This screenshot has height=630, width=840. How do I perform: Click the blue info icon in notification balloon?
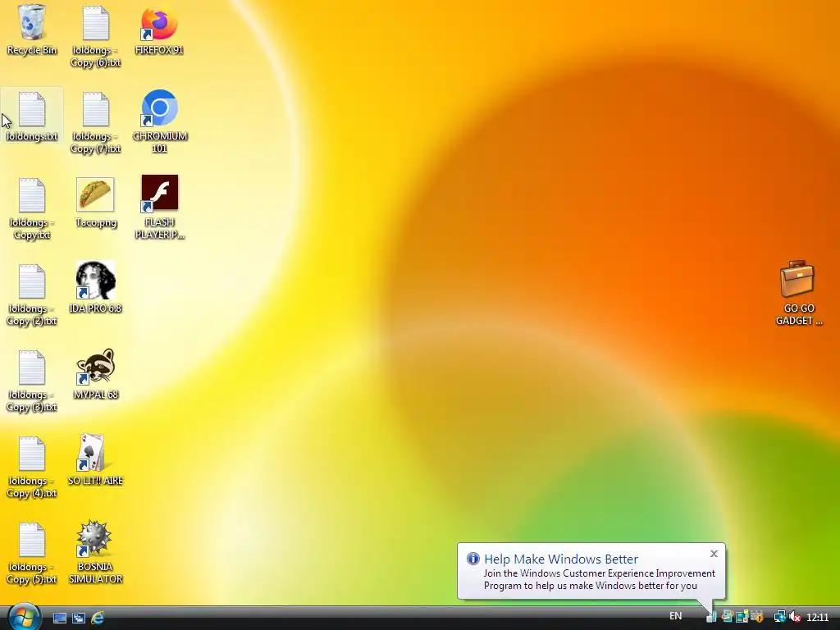[473, 559]
